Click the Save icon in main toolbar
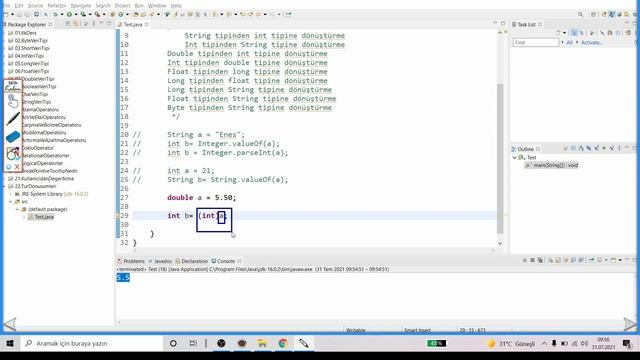The height and width of the screenshot is (360, 640). pyautogui.click(x=19, y=14)
